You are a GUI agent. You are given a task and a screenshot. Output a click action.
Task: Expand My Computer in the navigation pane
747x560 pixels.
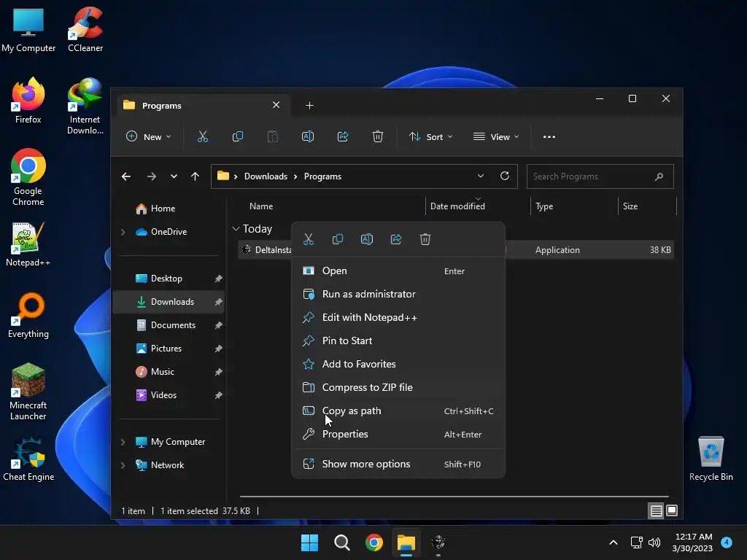[123, 442]
